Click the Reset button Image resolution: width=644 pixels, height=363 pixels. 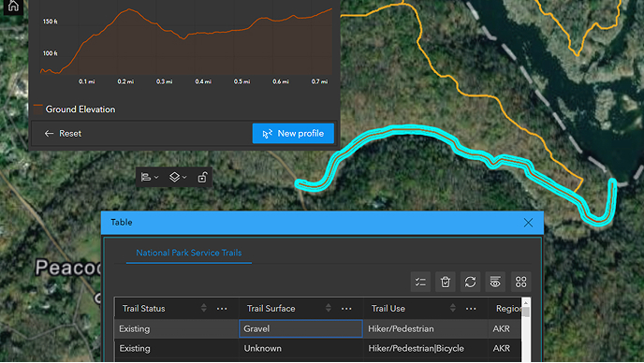63,134
